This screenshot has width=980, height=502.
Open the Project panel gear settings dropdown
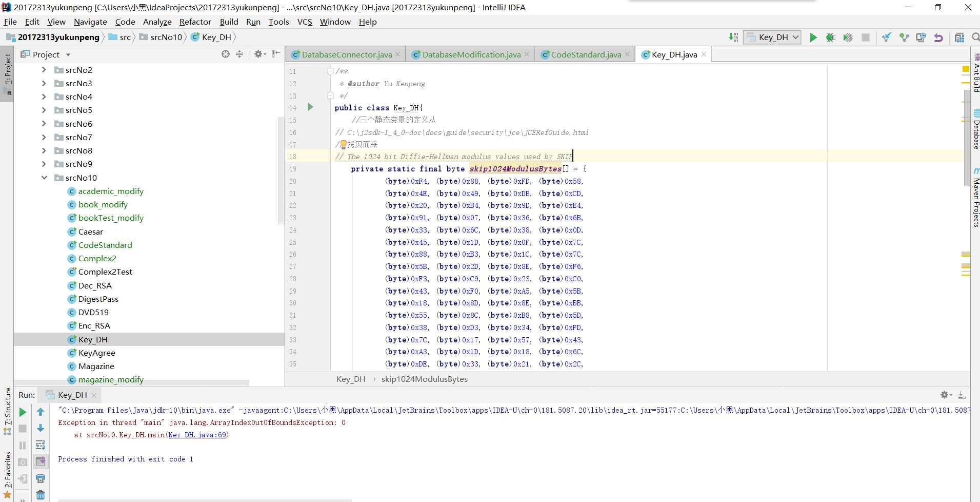coord(260,54)
